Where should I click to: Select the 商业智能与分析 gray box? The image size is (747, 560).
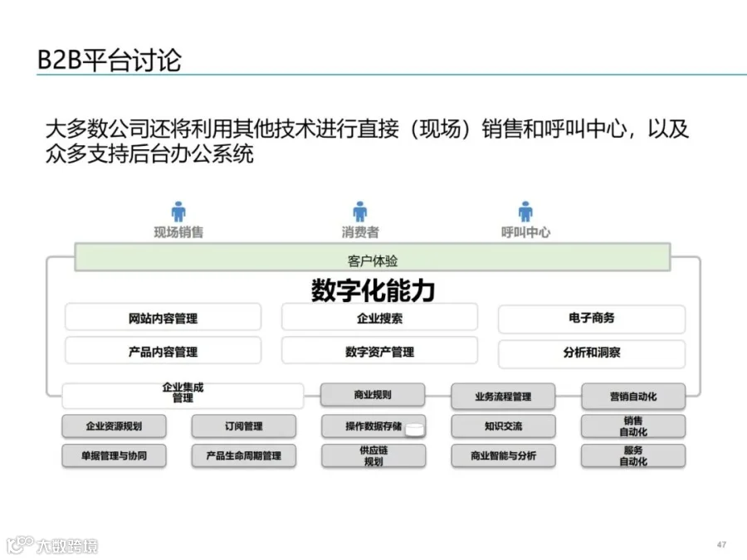click(503, 455)
